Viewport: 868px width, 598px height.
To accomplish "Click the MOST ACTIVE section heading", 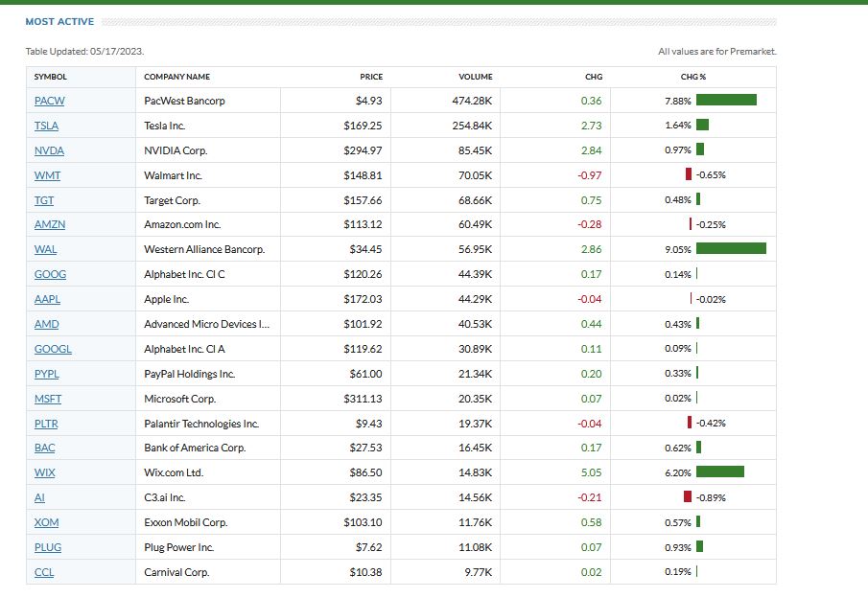I will tap(59, 21).
